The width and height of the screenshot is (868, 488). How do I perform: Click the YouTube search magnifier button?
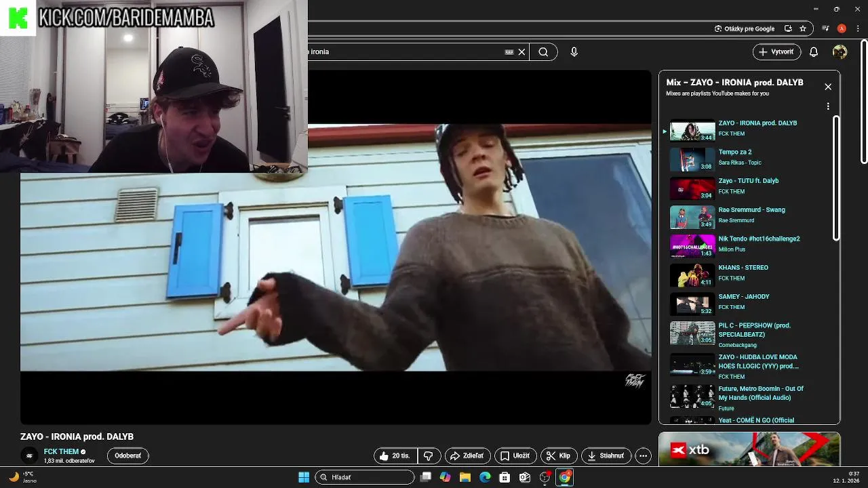click(543, 52)
